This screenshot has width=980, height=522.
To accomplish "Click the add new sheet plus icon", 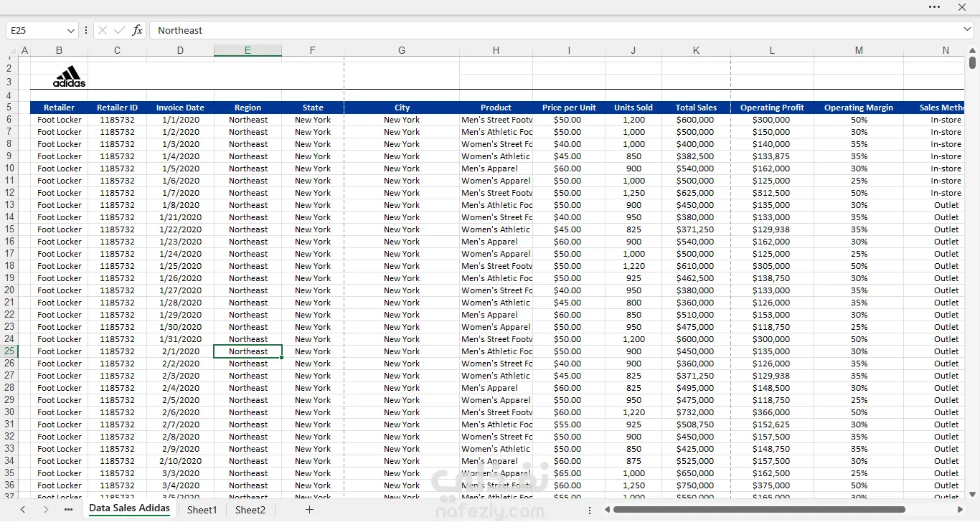I will [309, 510].
